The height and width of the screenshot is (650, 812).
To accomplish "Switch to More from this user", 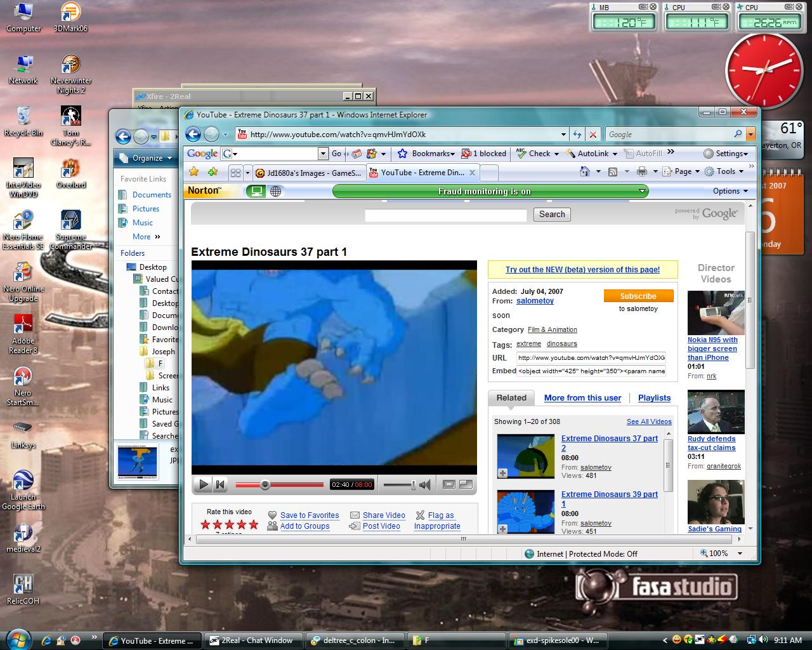I will (582, 398).
